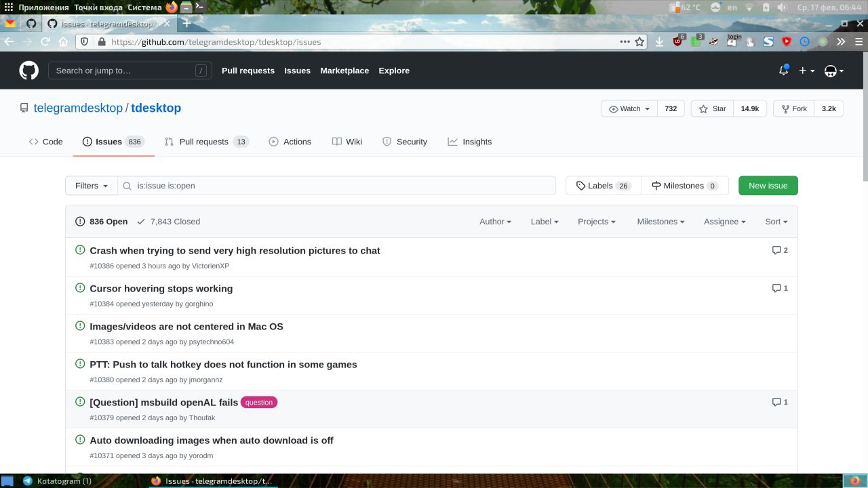
Task: Focus the Search or jump to field
Action: 130,70
